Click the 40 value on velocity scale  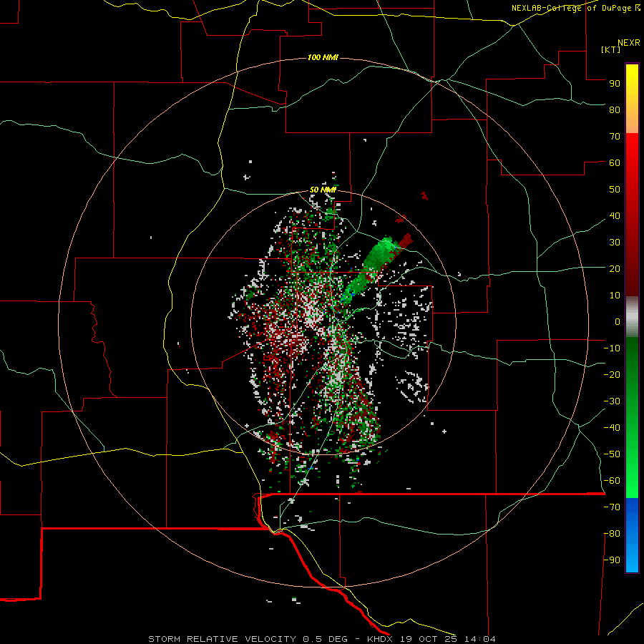click(615, 215)
